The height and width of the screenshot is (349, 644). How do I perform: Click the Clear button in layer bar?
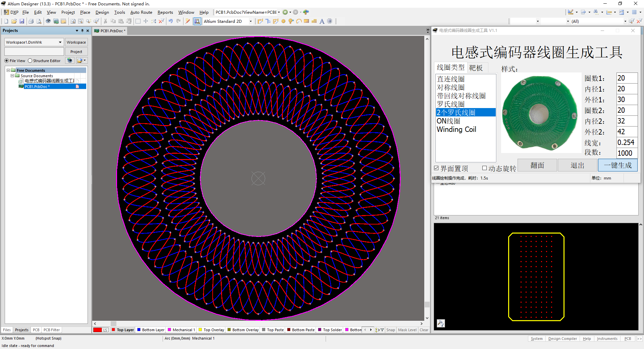tap(424, 330)
